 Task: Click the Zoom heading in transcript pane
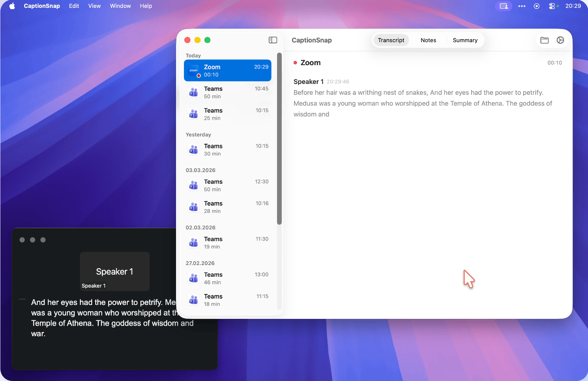click(311, 63)
